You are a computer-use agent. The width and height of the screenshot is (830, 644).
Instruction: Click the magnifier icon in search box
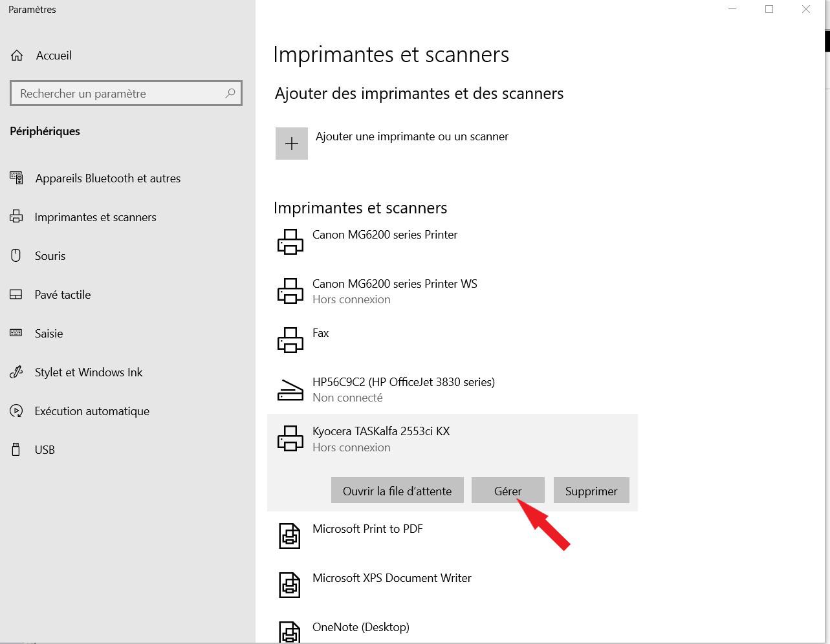[x=230, y=93]
